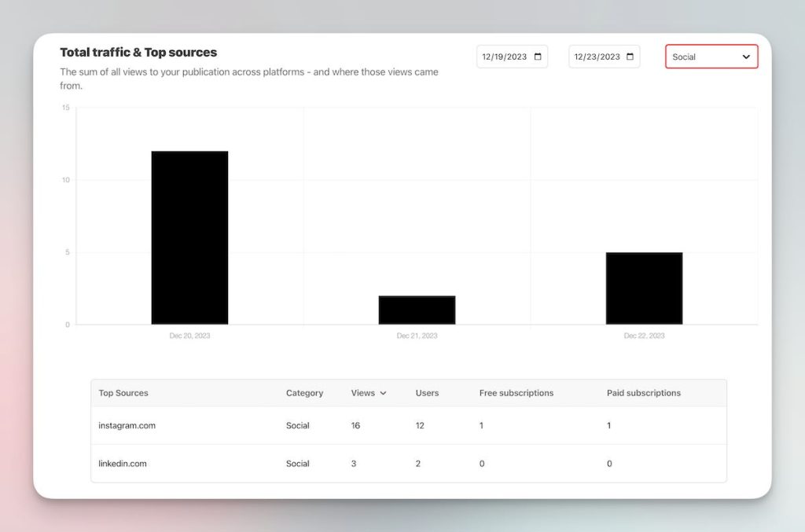
Task: Click the Category column header
Action: (304, 393)
